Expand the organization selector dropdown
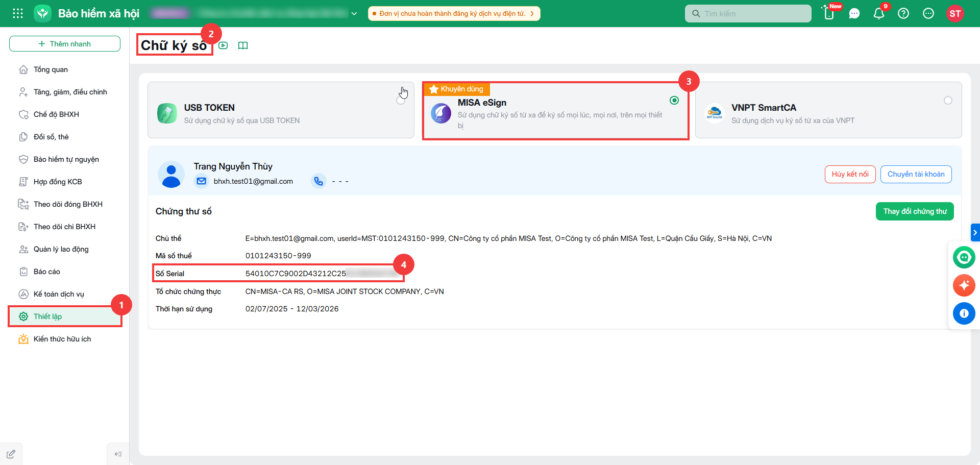This screenshot has width=980, height=465. tap(354, 14)
